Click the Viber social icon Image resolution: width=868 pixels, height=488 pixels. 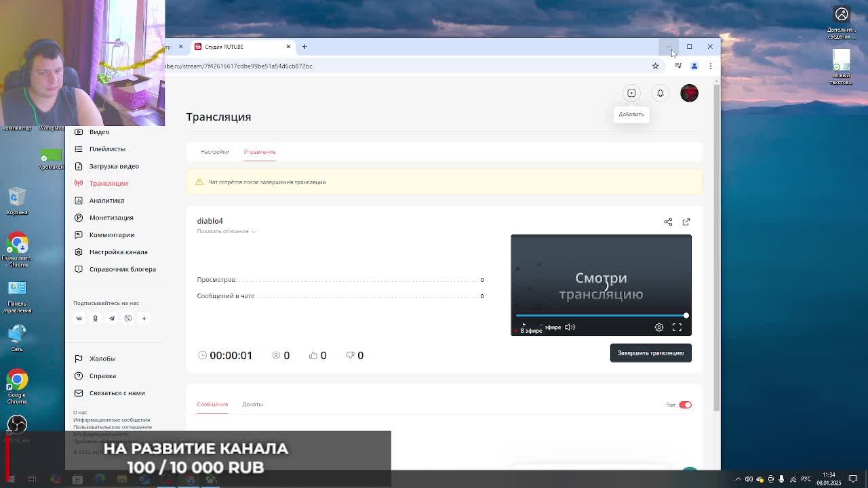(x=127, y=319)
